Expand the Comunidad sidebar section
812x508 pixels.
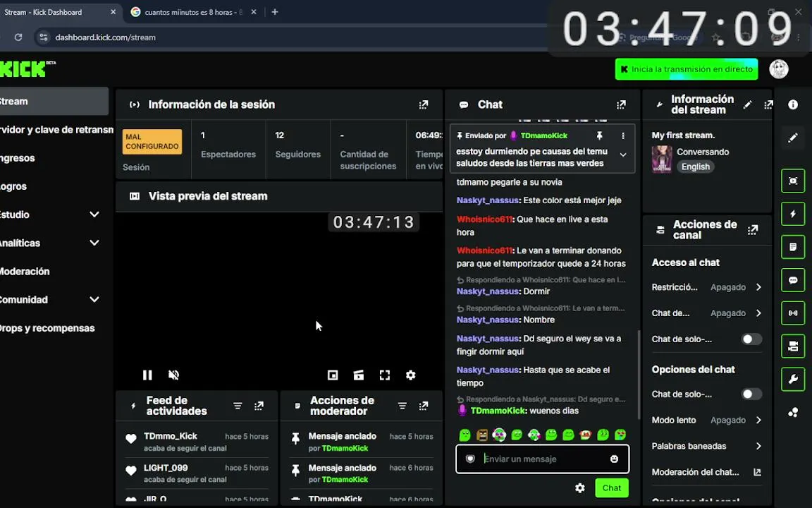94,300
